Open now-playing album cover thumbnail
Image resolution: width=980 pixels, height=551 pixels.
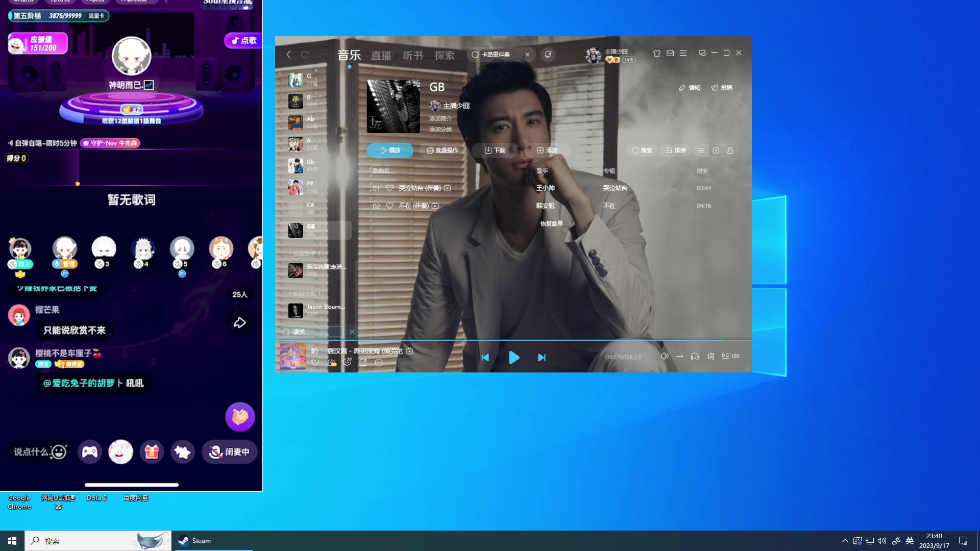tap(293, 356)
